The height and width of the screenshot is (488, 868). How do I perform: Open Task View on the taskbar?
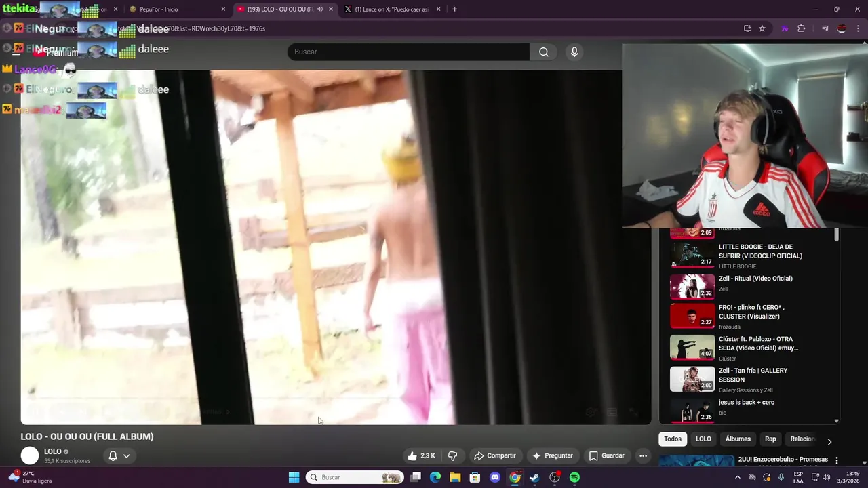point(416,477)
